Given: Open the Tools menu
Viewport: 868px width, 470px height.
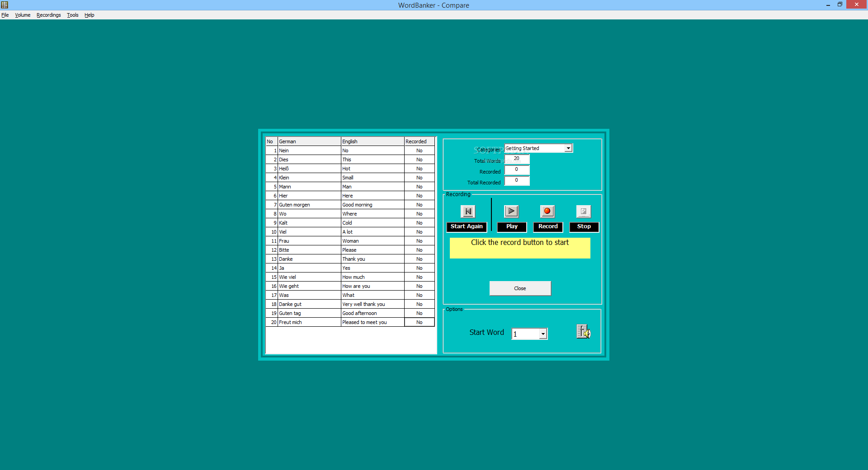Looking at the screenshot, I should 72,15.
